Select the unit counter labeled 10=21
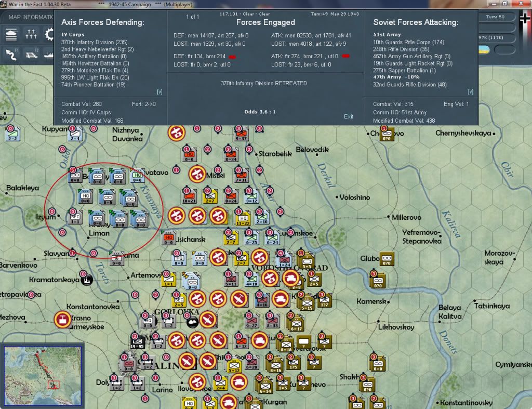This screenshot has height=409, width=532. coord(189,196)
